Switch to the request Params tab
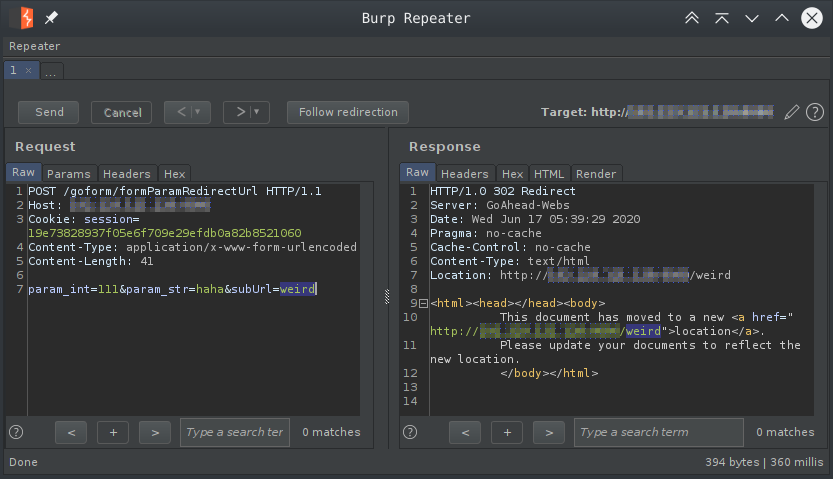Image resolution: width=833 pixels, height=479 pixels. (69, 173)
